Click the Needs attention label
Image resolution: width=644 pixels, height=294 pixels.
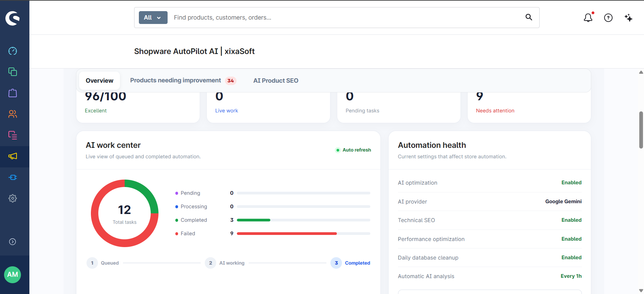tap(495, 111)
